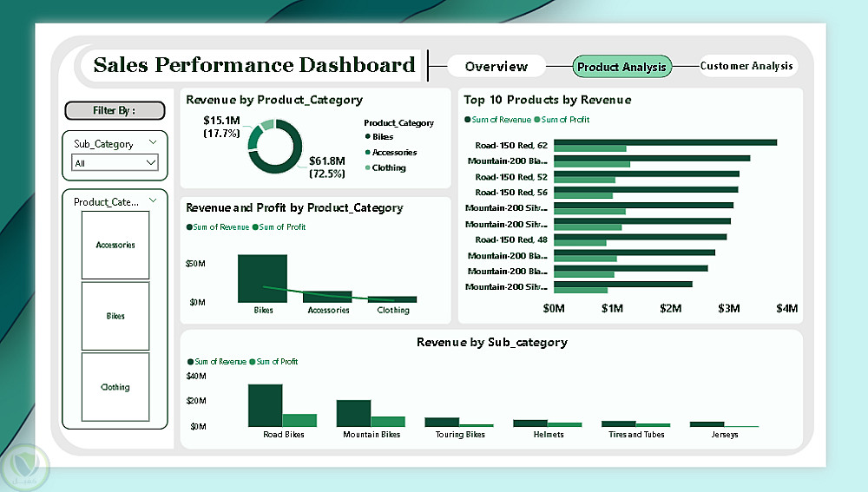
Task: Expand the Product_Category slicer header chevron
Action: 153,200
